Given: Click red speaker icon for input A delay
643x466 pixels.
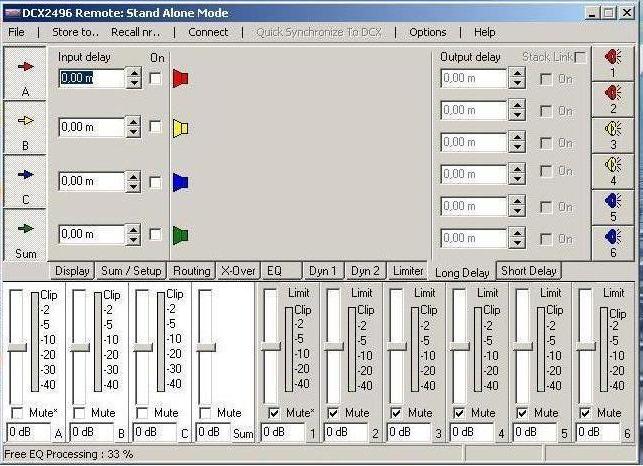Looking at the screenshot, I should [x=180, y=78].
